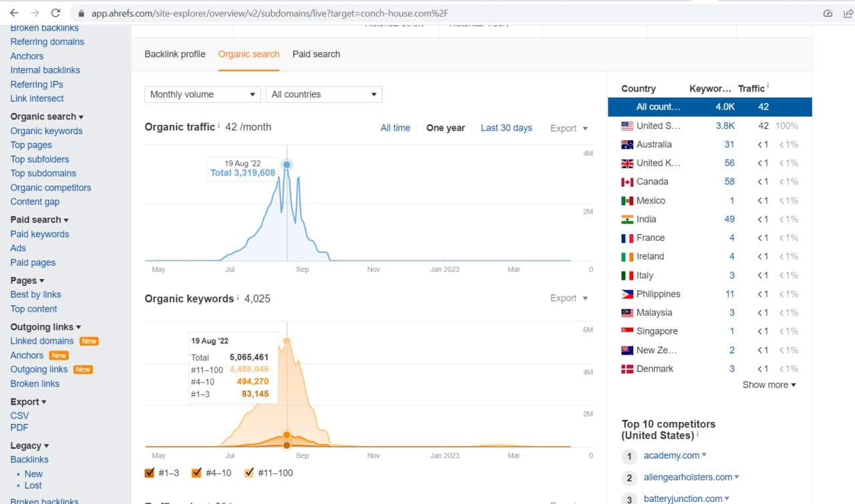This screenshot has height=504, width=855.
Task: Click the France flag icon
Action: pyautogui.click(x=627, y=238)
